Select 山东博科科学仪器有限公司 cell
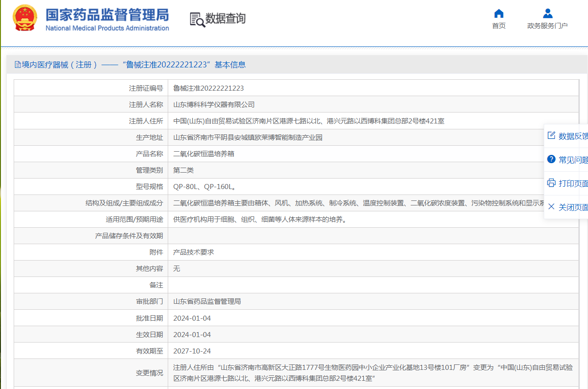 tap(214, 105)
